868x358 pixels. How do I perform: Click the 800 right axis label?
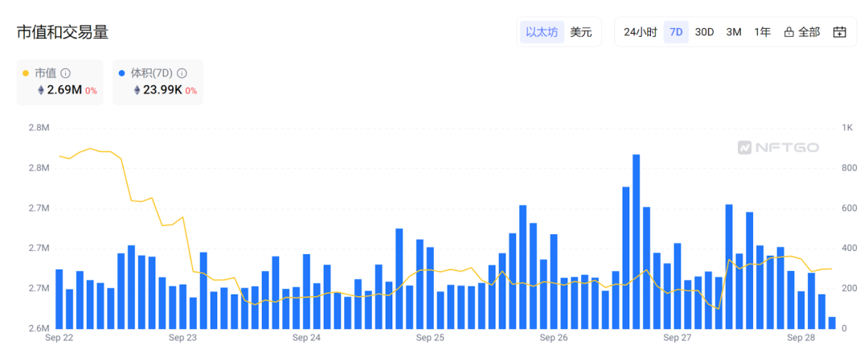tap(849, 168)
